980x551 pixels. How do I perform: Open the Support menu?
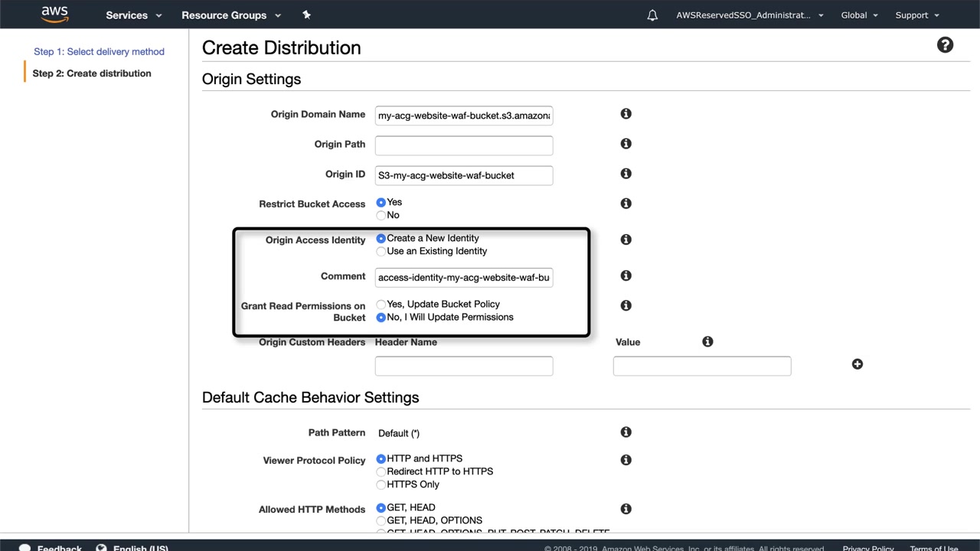click(x=916, y=15)
